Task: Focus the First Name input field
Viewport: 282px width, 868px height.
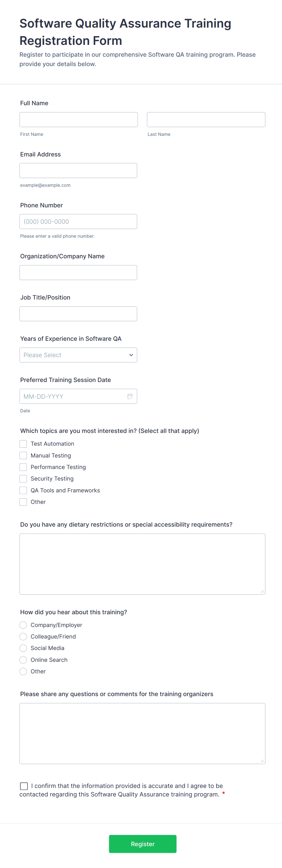Action: pyautogui.click(x=79, y=120)
